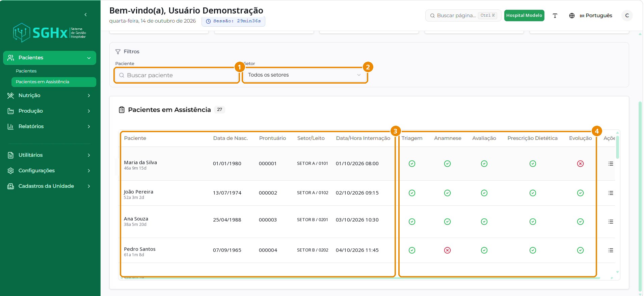Expand the Produção sidebar menu
Viewport: 644px width, 296px height.
(50, 111)
